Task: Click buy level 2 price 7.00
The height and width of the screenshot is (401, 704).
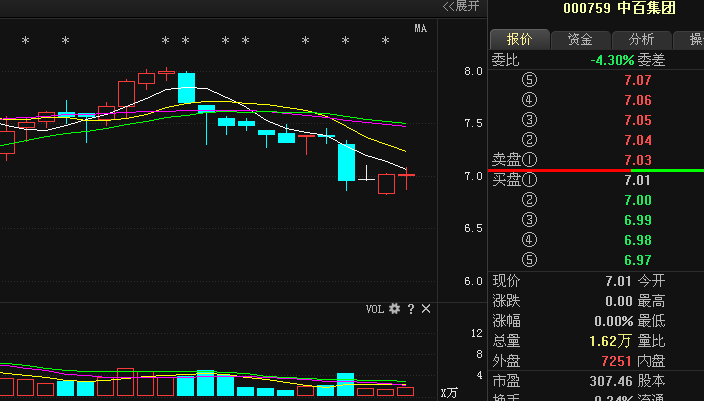Action: (638, 200)
